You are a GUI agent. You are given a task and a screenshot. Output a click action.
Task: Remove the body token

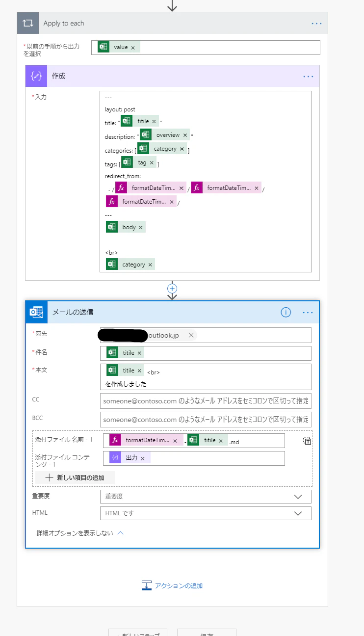(x=141, y=227)
